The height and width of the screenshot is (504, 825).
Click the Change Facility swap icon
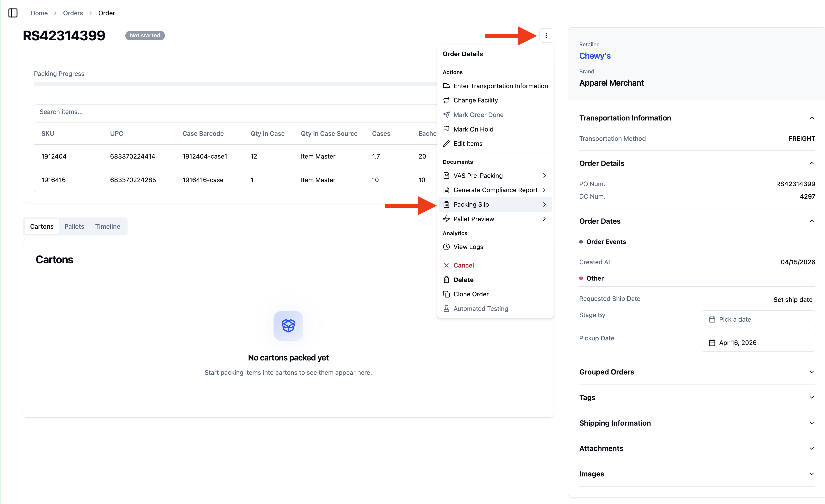coord(446,100)
